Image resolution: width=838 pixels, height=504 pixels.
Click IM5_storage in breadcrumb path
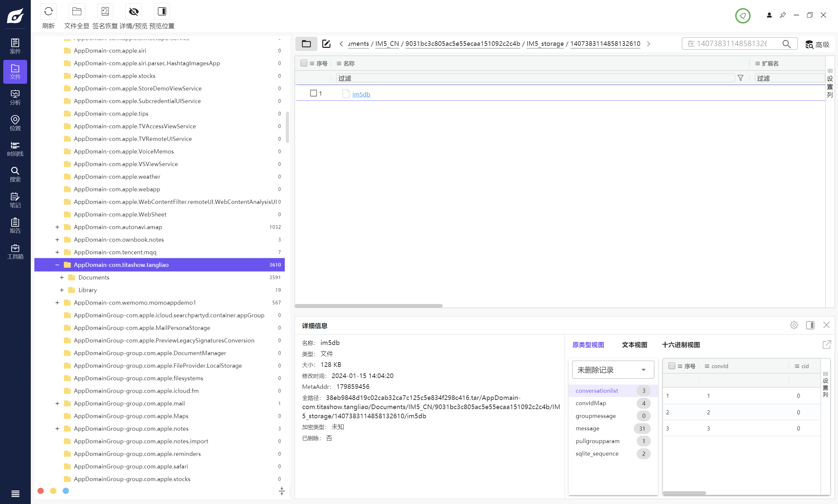point(545,44)
